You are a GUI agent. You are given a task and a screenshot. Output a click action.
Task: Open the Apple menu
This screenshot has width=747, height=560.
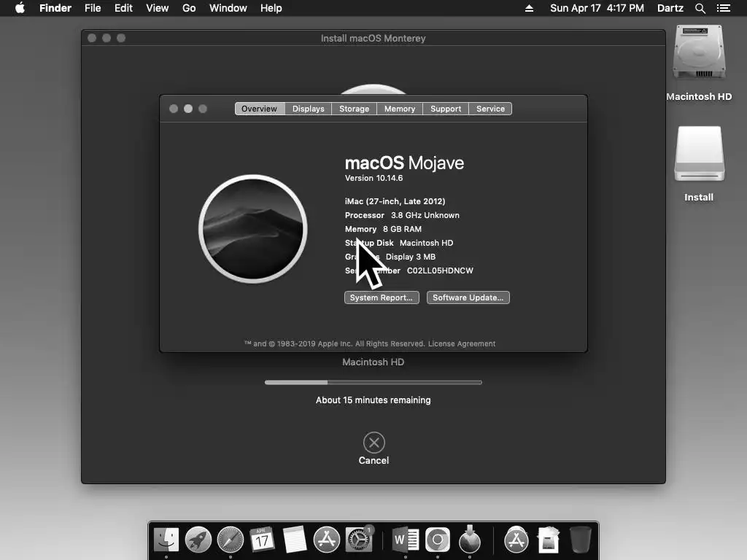point(20,8)
